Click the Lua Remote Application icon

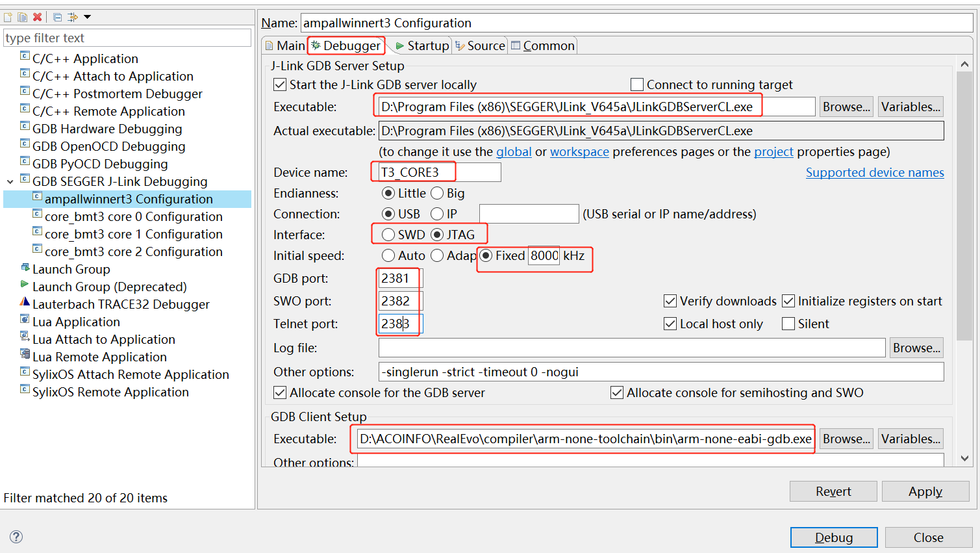pyautogui.click(x=25, y=355)
